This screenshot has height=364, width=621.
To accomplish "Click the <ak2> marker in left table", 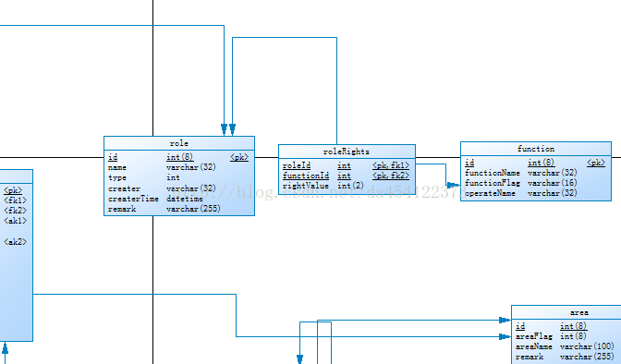I will [x=15, y=242].
